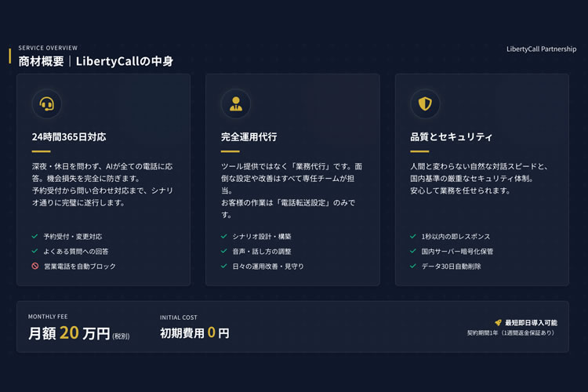Click the LibertyCall Partnership label in the header

[542, 49]
